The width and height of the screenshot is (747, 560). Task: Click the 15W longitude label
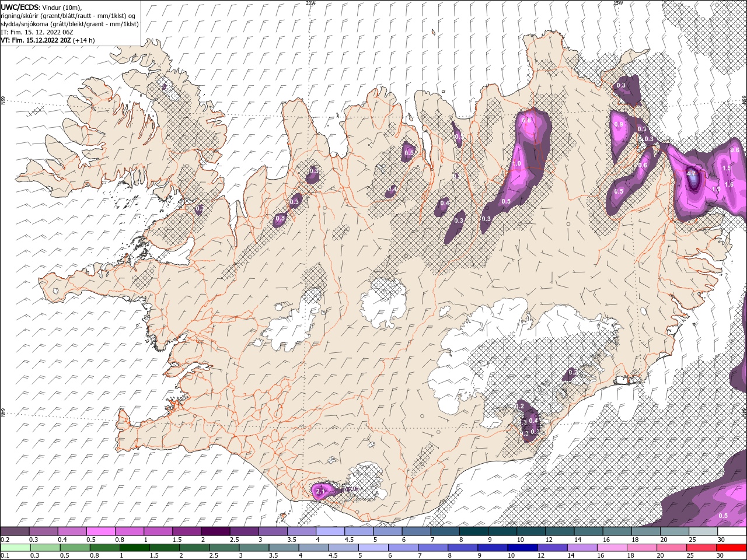(618, 3)
